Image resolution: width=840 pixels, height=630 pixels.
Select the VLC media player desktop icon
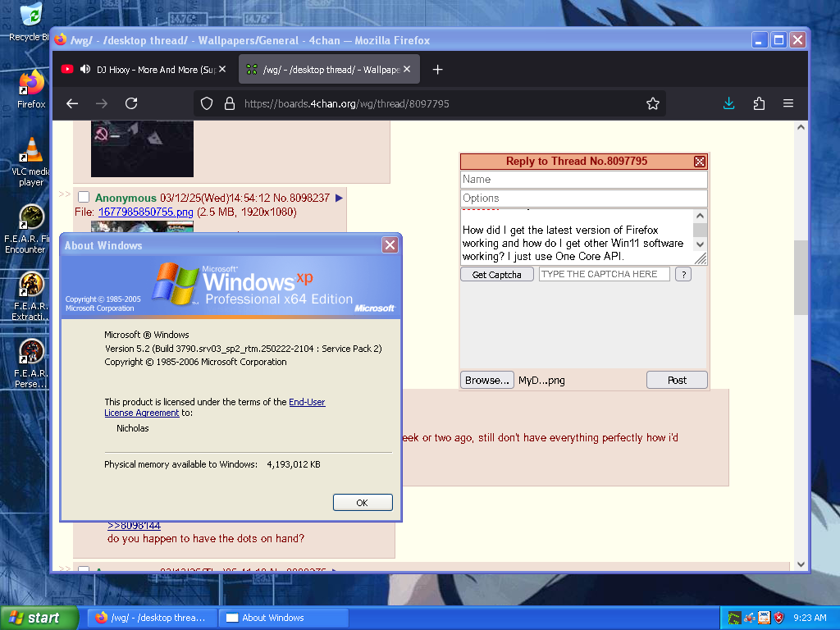pyautogui.click(x=31, y=161)
